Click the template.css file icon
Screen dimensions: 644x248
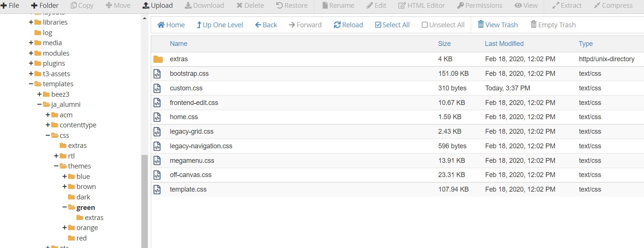click(157, 189)
